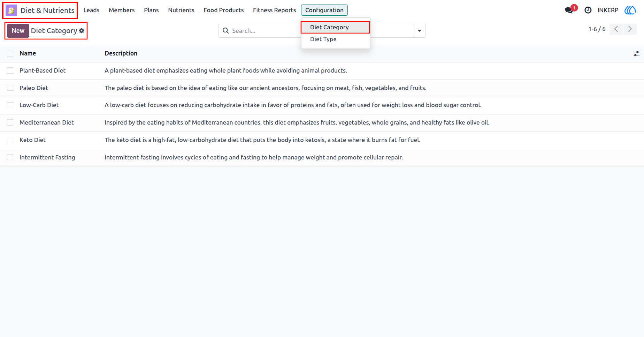644x337 pixels.
Task: Open the Paleo Diet record
Action: point(34,88)
